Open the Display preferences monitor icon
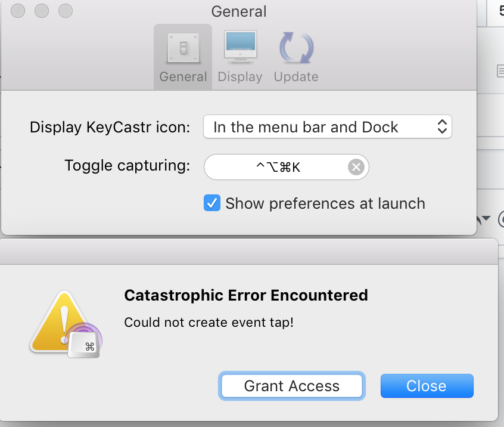 tap(241, 47)
